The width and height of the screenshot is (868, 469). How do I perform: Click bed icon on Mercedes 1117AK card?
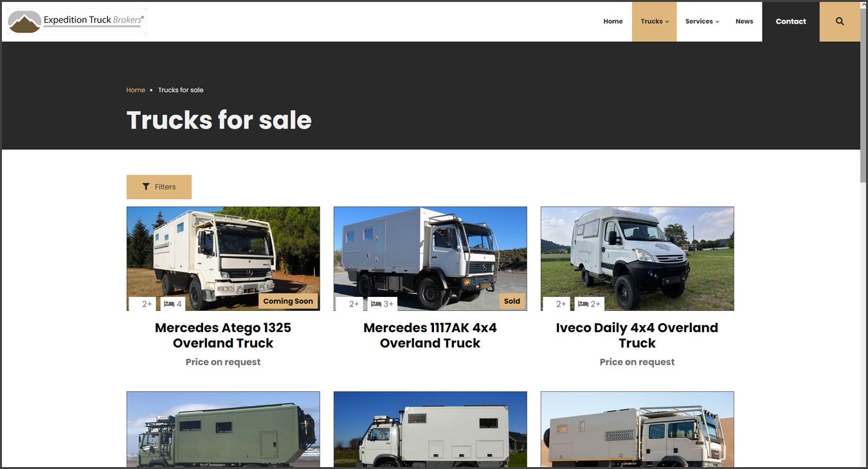coord(376,304)
